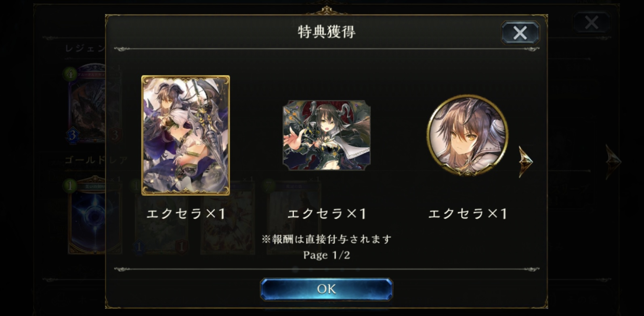Click the エクセラ×1 label under the card
The height and width of the screenshot is (316, 644).
185,213
